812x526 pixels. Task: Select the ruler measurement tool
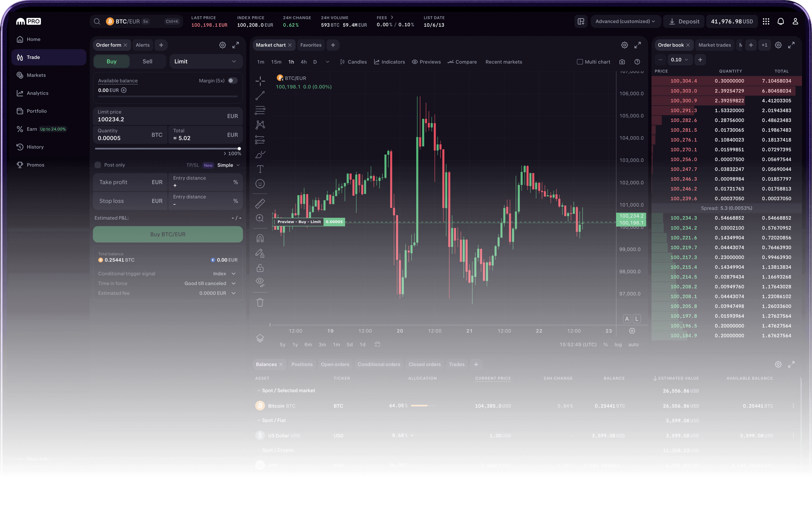point(260,203)
